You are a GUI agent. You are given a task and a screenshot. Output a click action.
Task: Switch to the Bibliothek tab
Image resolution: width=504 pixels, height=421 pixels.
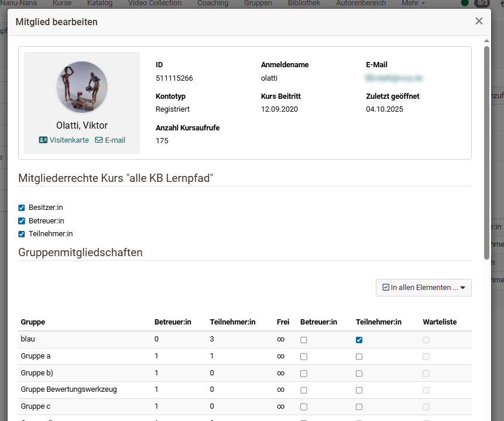304,4
